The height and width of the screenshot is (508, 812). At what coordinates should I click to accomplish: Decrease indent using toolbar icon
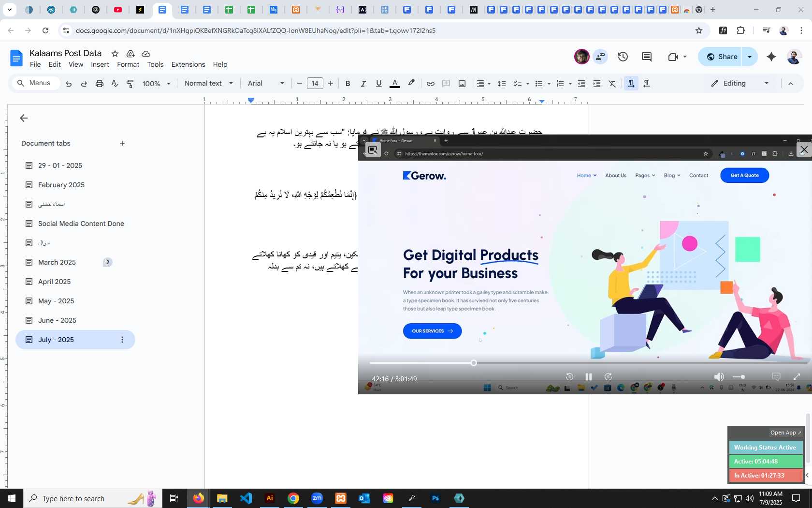[581, 84]
